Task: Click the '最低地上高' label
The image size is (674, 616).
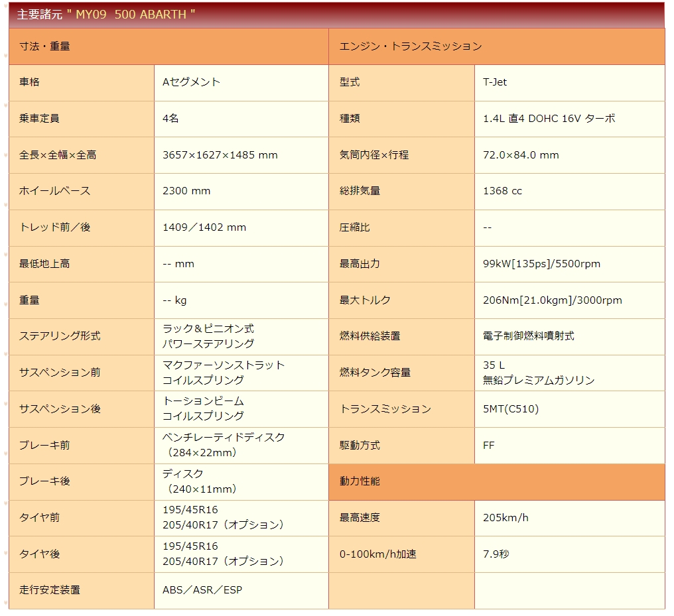Action: pyautogui.click(x=44, y=264)
